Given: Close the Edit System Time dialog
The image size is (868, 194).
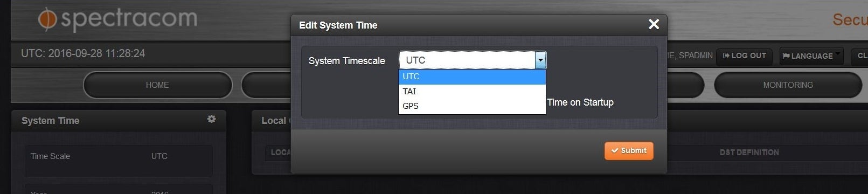Looking at the screenshot, I should pos(654,24).
